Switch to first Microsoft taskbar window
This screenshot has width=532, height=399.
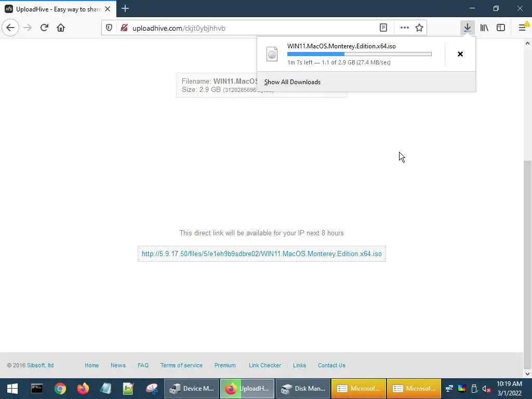358,389
